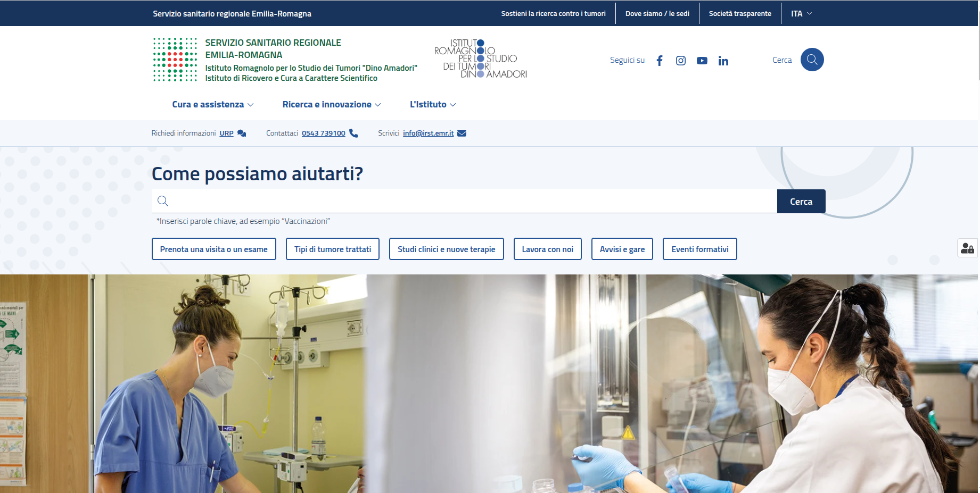The height and width of the screenshot is (493, 980).
Task: Open the floating user lock icon at right edge
Action: pyautogui.click(x=967, y=248)
